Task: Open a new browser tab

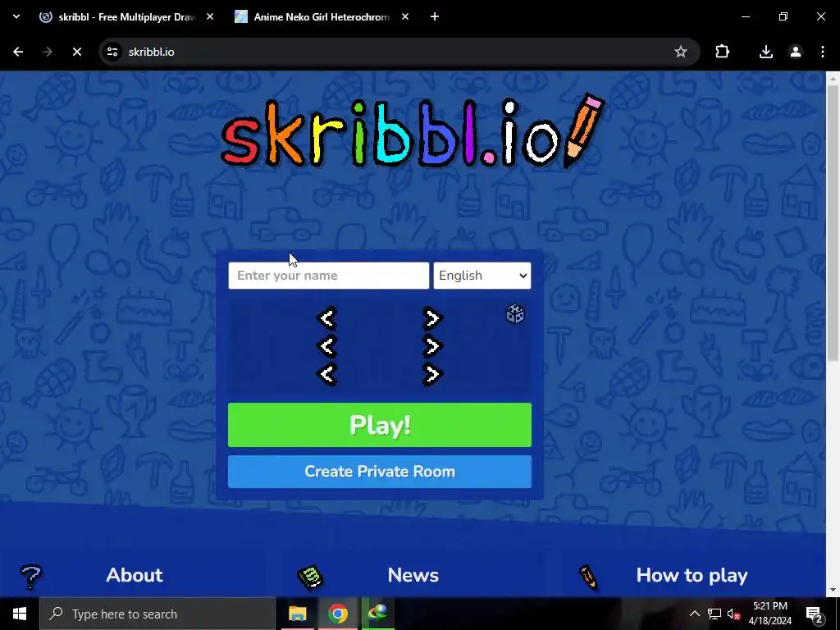Action: point(435,16)
